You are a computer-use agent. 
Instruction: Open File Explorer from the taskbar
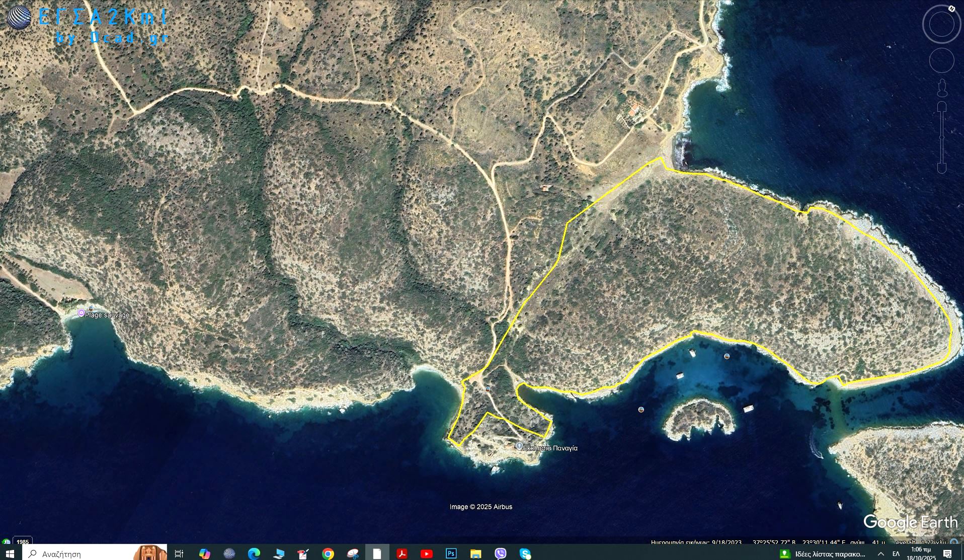point(475,553)
